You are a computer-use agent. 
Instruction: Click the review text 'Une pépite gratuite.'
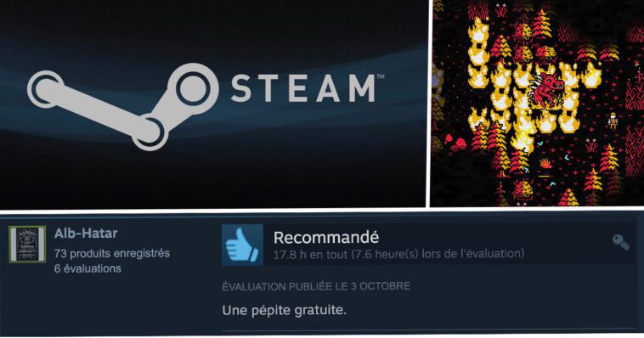(x=285, y=310)
